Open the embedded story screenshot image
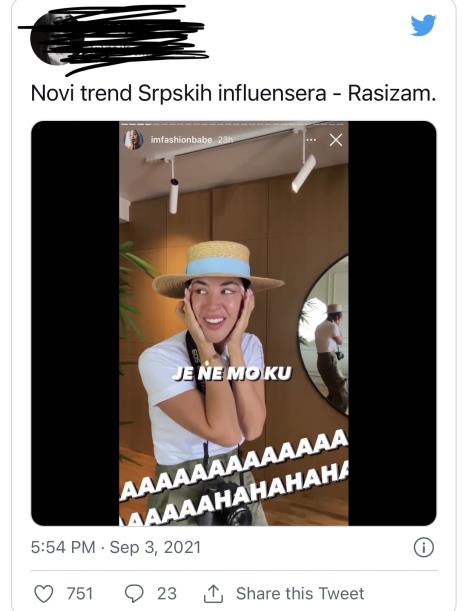The image size is (468, 611). tap(234, 323)
